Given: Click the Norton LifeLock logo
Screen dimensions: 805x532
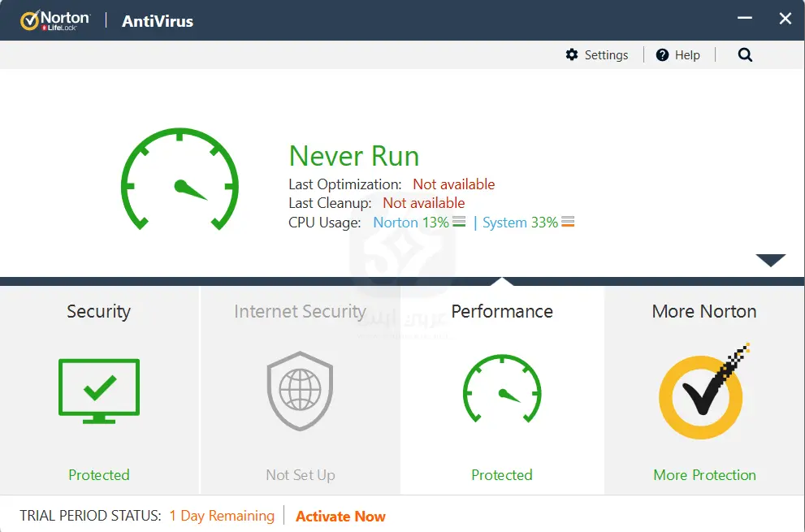Looking at the screenshot, I should pos(54,20).
